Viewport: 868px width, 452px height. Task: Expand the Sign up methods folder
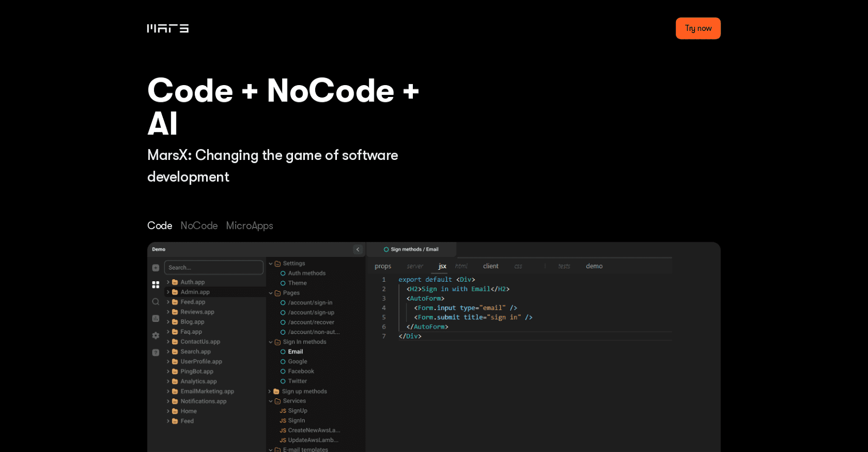click(x=270, y=391)
